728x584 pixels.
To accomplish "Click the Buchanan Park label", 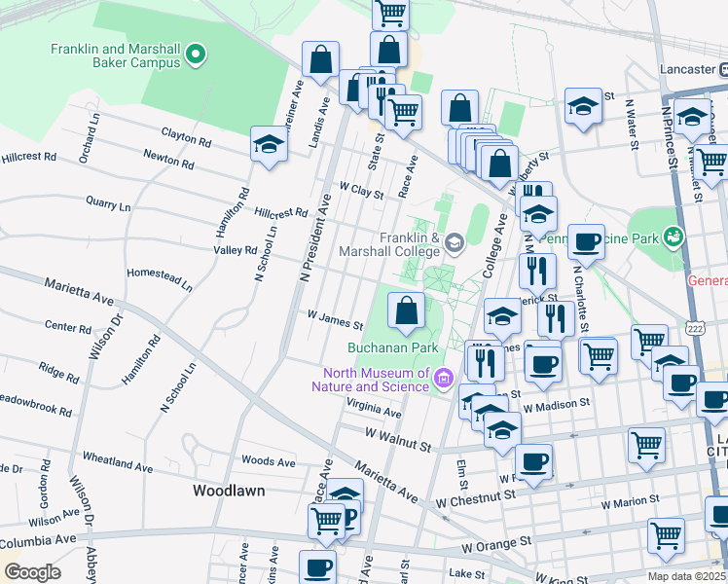I will tap(393, 347).
